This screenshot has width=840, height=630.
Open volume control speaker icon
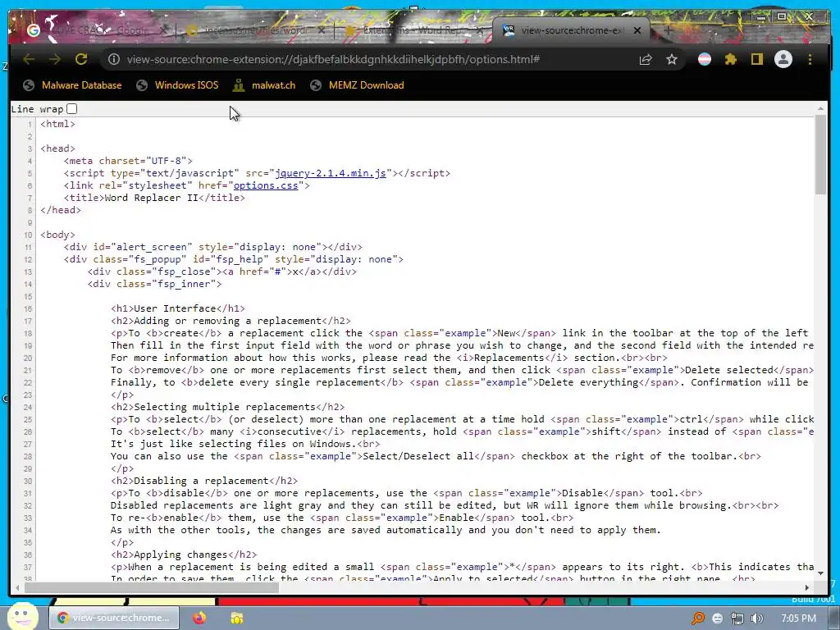[757, 619]
